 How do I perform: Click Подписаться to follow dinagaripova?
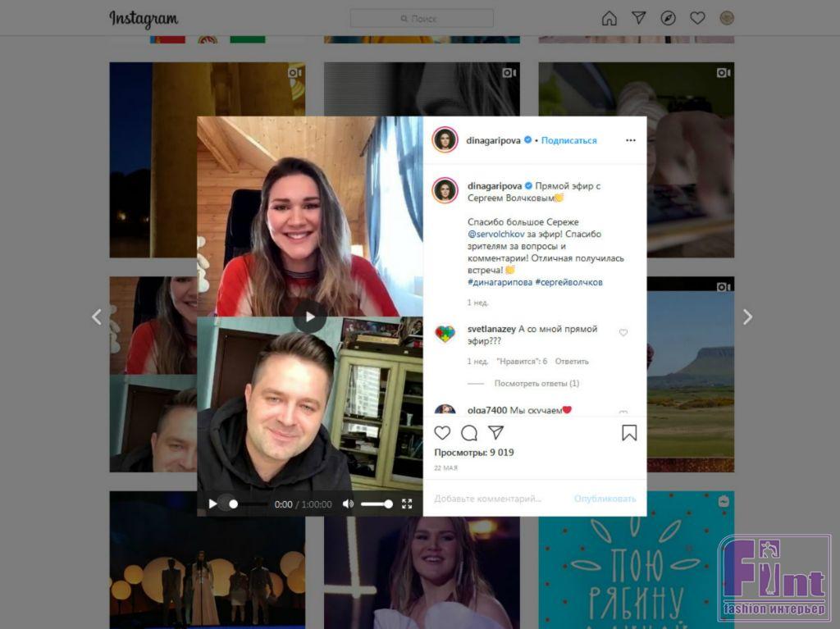569,140
